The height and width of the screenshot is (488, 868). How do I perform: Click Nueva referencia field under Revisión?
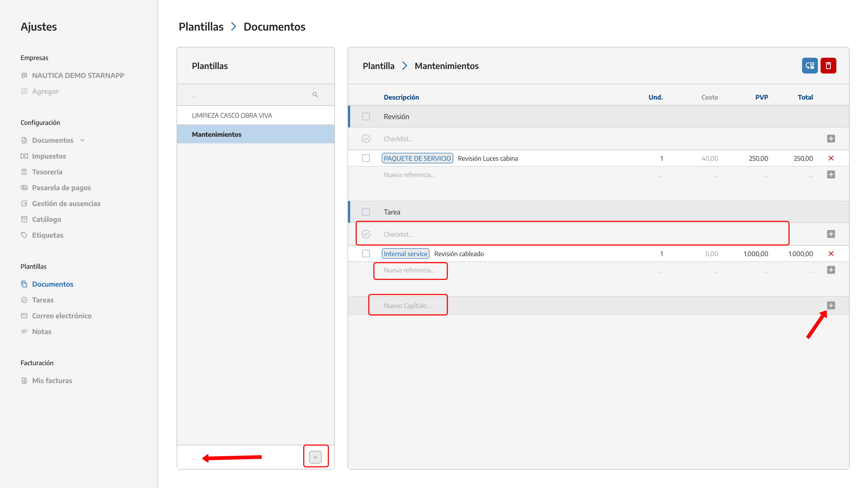click(x=410, y=175)
